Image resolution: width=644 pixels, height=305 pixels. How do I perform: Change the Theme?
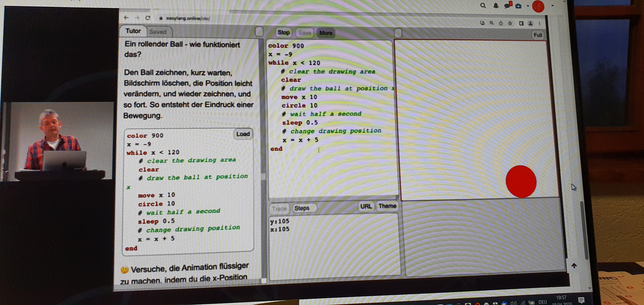(387, 206)
